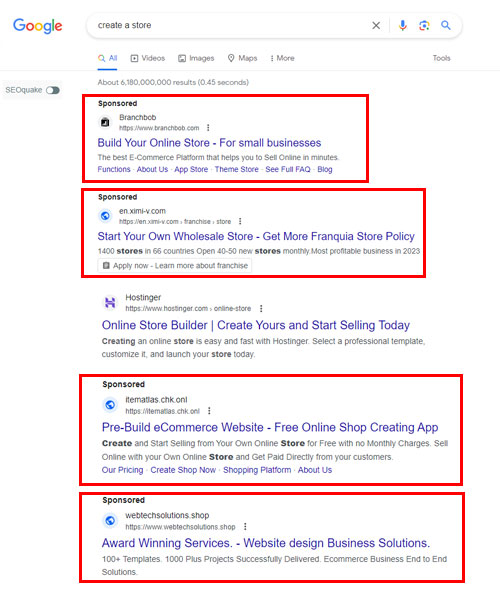500x600 pixels.
Task: Open the Our Pricing sitelink
Action: click(122, 470)
